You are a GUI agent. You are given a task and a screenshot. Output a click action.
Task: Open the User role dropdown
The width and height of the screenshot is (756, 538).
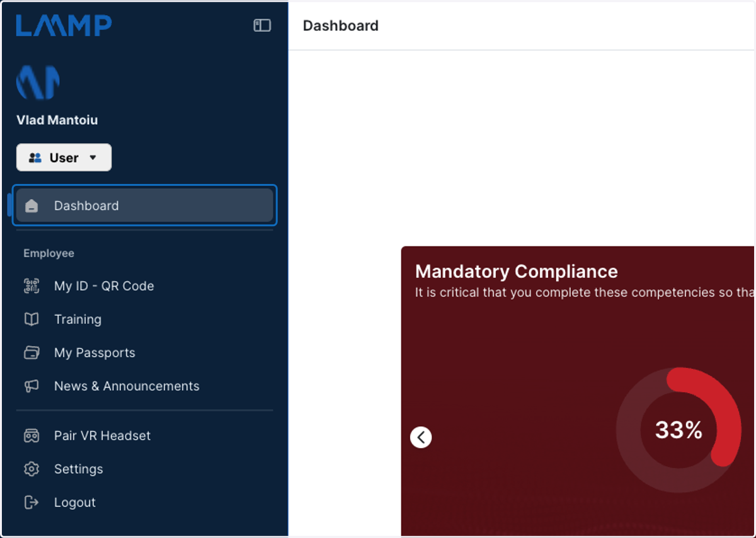point(64,157)
